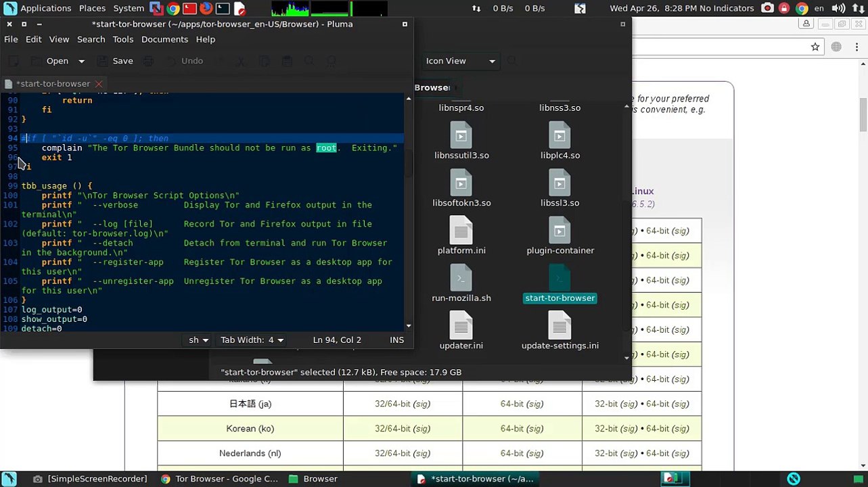
Task: Open the Documents menu in Pluma
Action: (164, 39)
